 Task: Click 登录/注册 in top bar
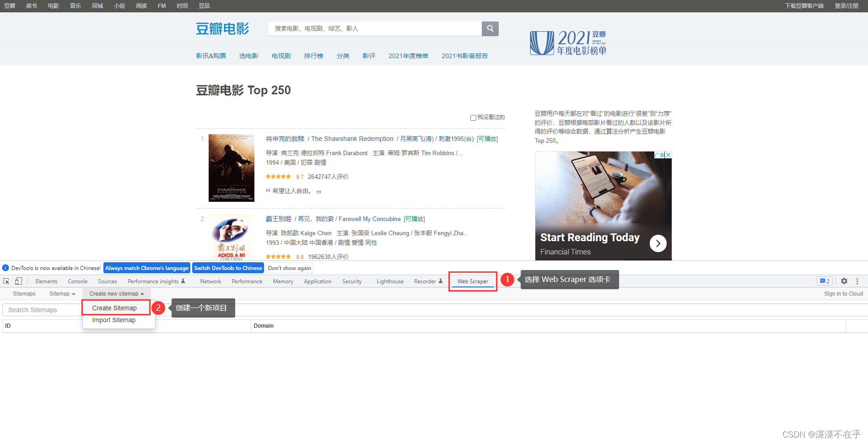846,6
